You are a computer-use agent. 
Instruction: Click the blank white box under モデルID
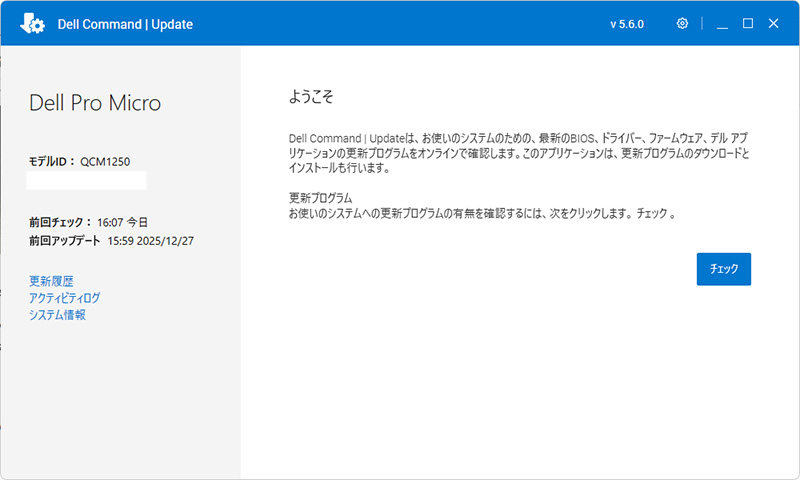86,180
